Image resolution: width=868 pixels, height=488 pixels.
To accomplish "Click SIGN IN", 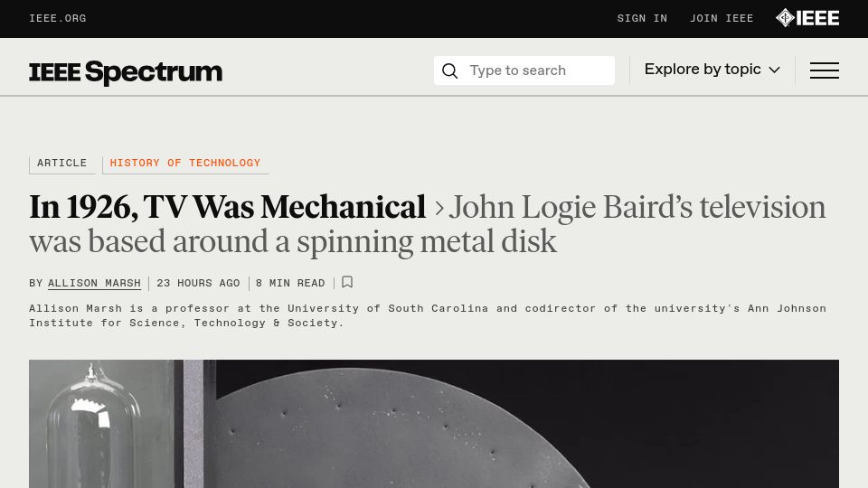I will (642, 19).
